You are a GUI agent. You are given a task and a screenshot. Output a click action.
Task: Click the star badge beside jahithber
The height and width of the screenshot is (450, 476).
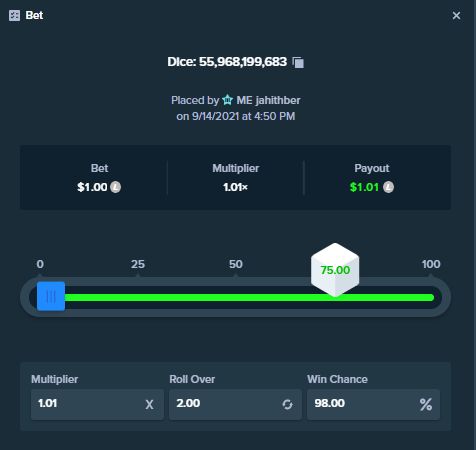tap(228, 100)
